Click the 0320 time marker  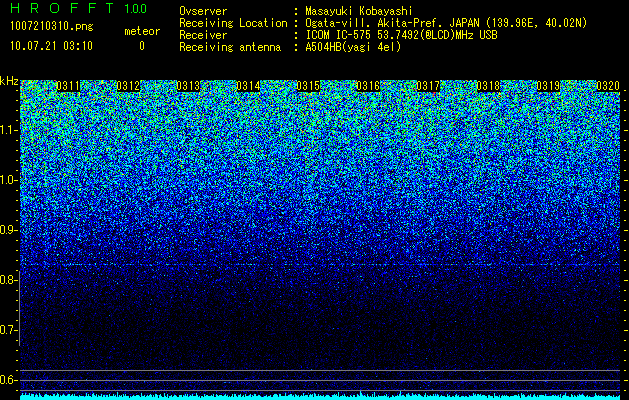click(608, 86)
